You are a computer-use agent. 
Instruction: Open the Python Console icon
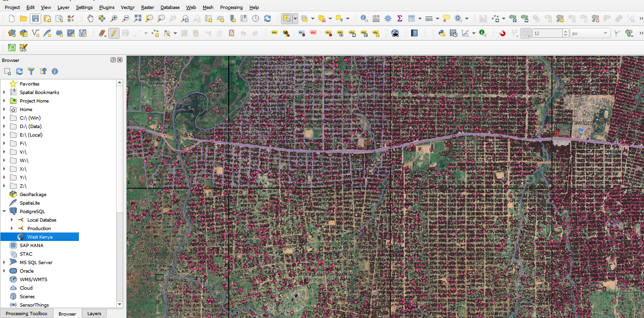[442, 33]
